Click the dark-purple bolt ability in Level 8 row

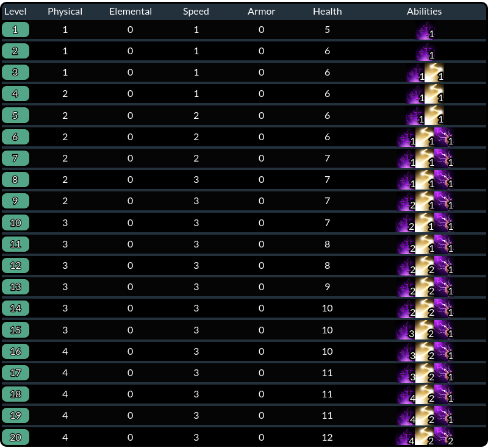pos(444,180)
